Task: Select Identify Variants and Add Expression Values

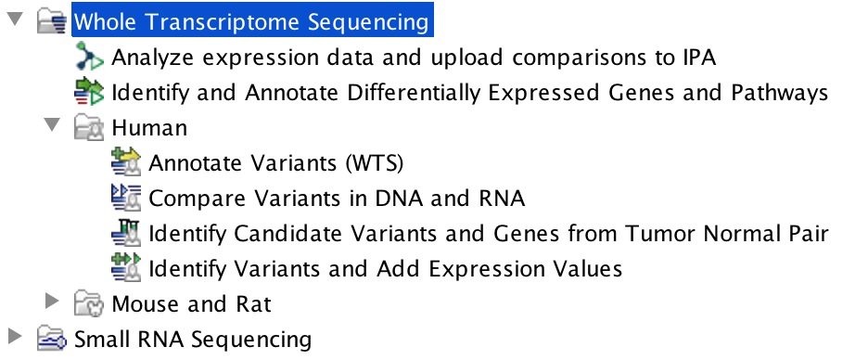Action: click(385, 269)
